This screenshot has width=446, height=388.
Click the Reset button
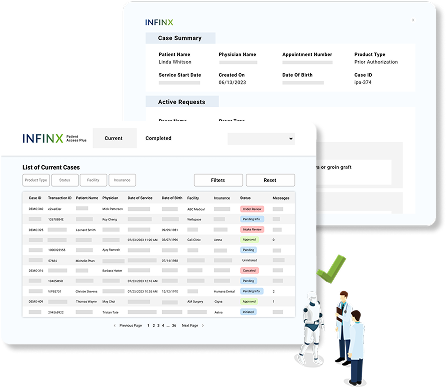[270, 180]
